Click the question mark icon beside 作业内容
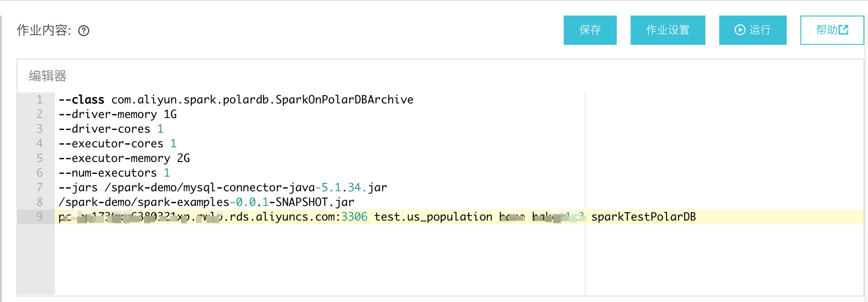The width and height of the screenshot is (868, 302). [84, 31]
